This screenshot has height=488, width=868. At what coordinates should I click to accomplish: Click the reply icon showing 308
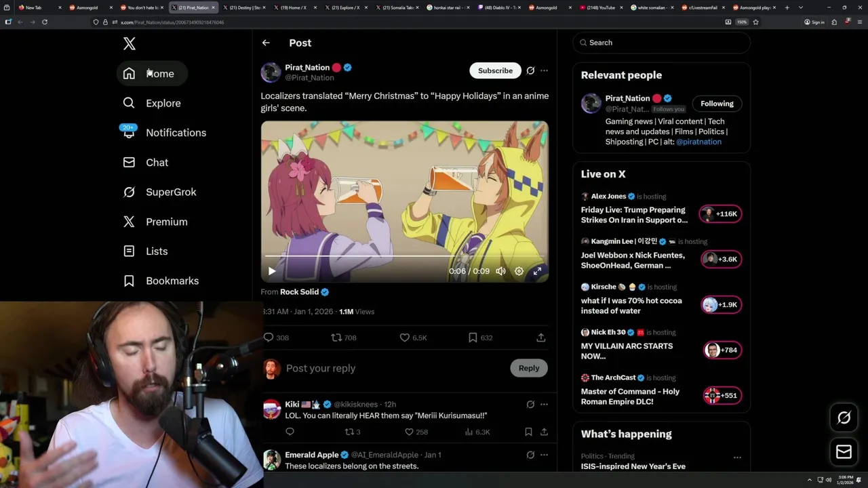[x=276, y=338]
